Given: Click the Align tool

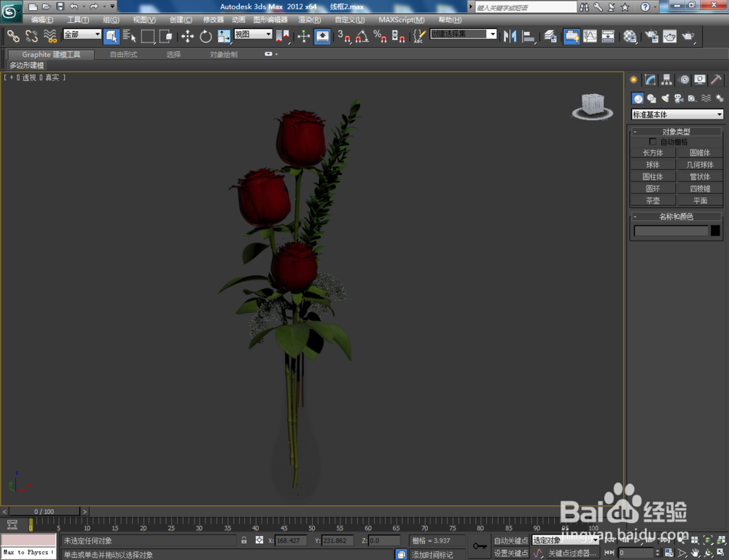Looking at the screenshot, I should pos(529,36).
